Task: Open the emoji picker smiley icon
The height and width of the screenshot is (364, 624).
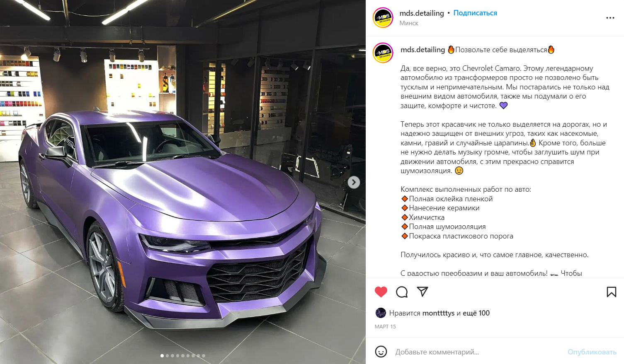Action: 381,352
